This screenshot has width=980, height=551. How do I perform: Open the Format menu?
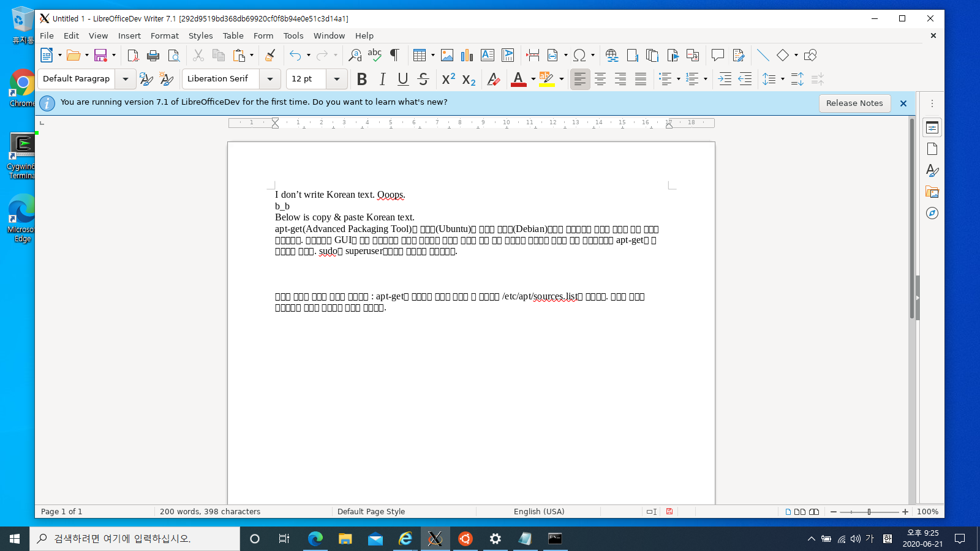pyautogui.click(x=165, y=36)
